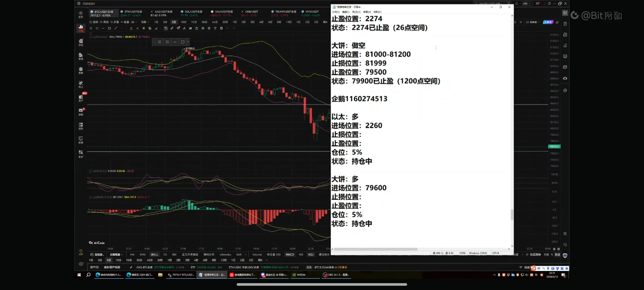Select the ruler measure tool
The width and height of the screenshot is (644, 290).
172,28
